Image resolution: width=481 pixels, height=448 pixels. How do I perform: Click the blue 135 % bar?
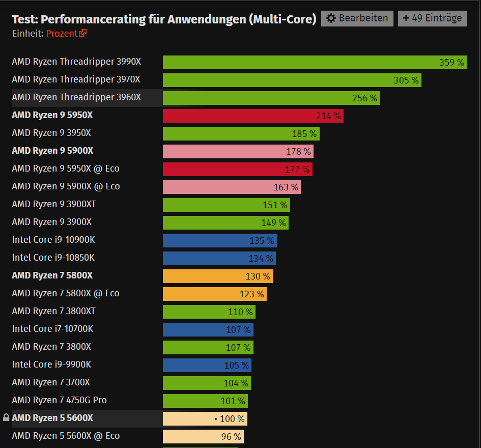[x=220, y=240]
